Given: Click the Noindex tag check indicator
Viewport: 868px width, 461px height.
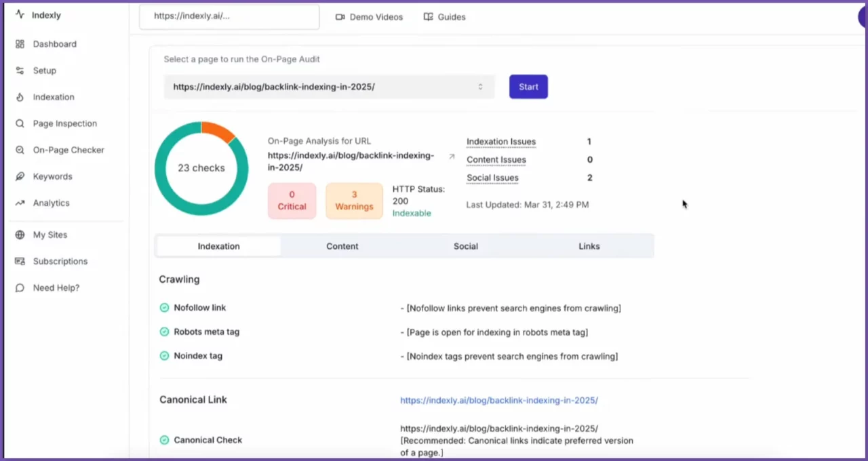Looking at the screenshot, I should pos(164,356).
